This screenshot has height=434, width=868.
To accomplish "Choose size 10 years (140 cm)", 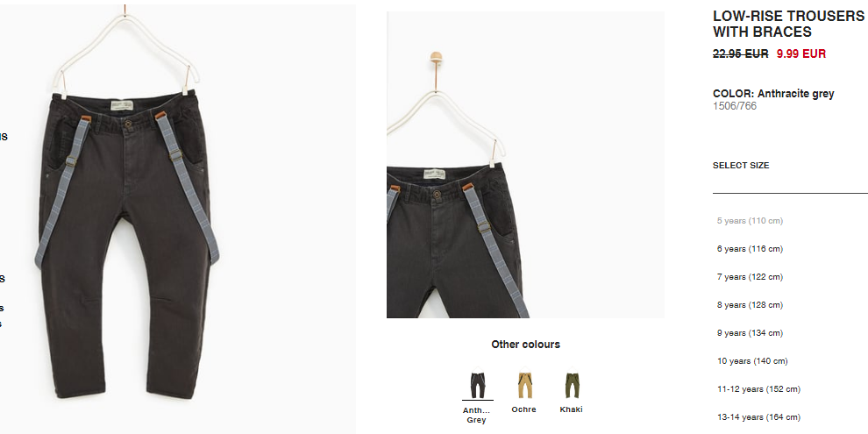I will (x=752, y=361).
